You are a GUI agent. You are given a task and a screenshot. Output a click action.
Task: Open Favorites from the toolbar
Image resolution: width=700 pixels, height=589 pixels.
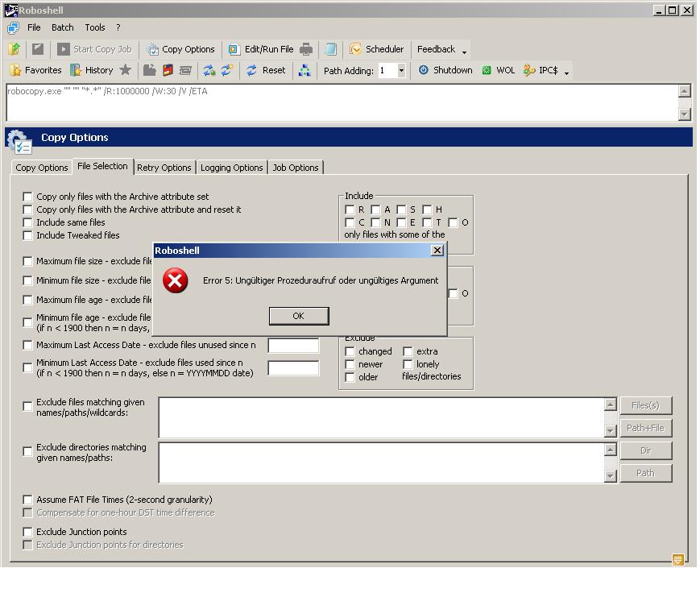tap(35, 70)
